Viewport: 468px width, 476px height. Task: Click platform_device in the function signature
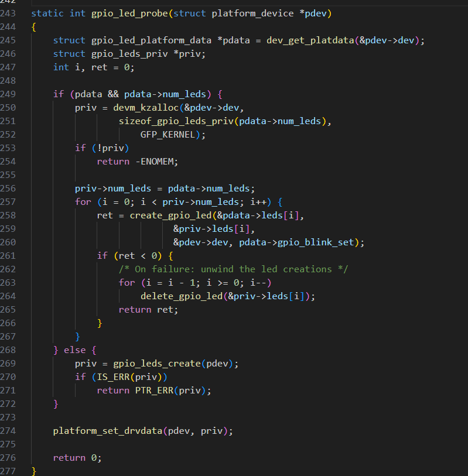pos(252,13)
